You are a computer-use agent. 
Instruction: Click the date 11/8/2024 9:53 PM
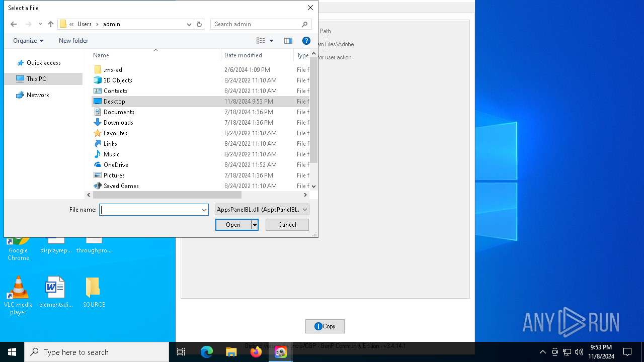point(249,102)
